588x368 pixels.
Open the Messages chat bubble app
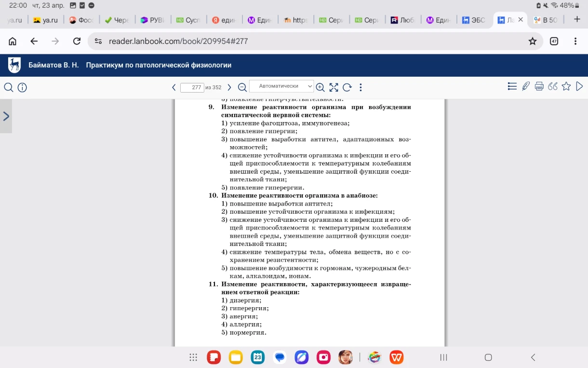[x=280, y=357]
